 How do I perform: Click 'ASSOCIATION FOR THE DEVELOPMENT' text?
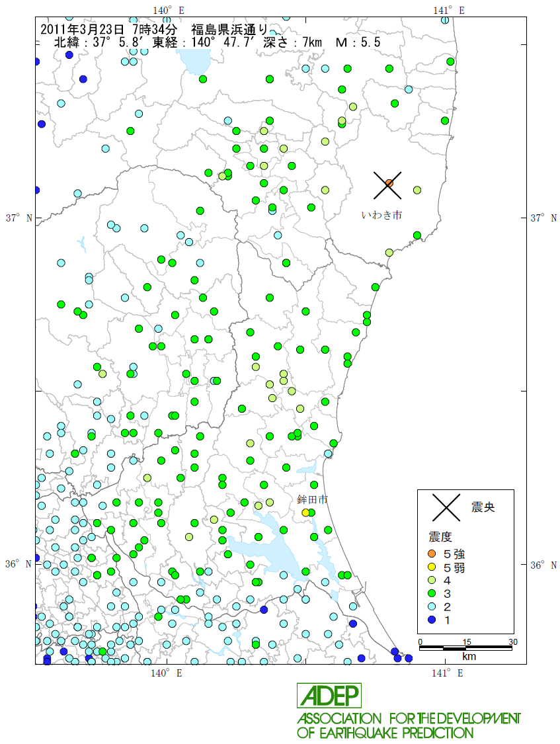click(x=409, y=718)
